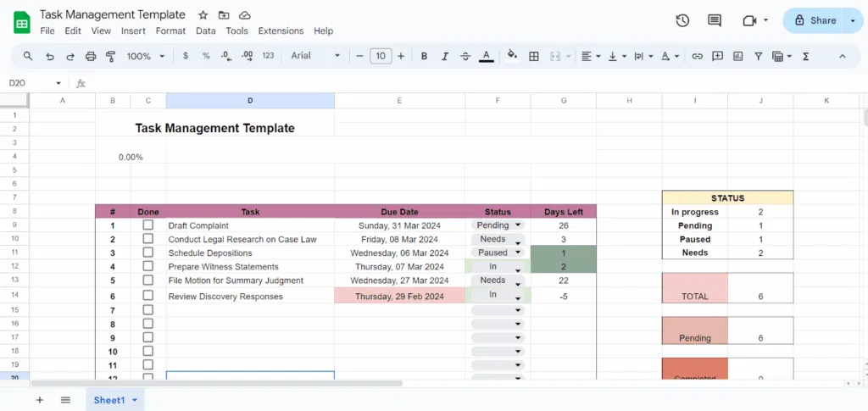
Task: Insert a chart icon
Action: [737, 56]
